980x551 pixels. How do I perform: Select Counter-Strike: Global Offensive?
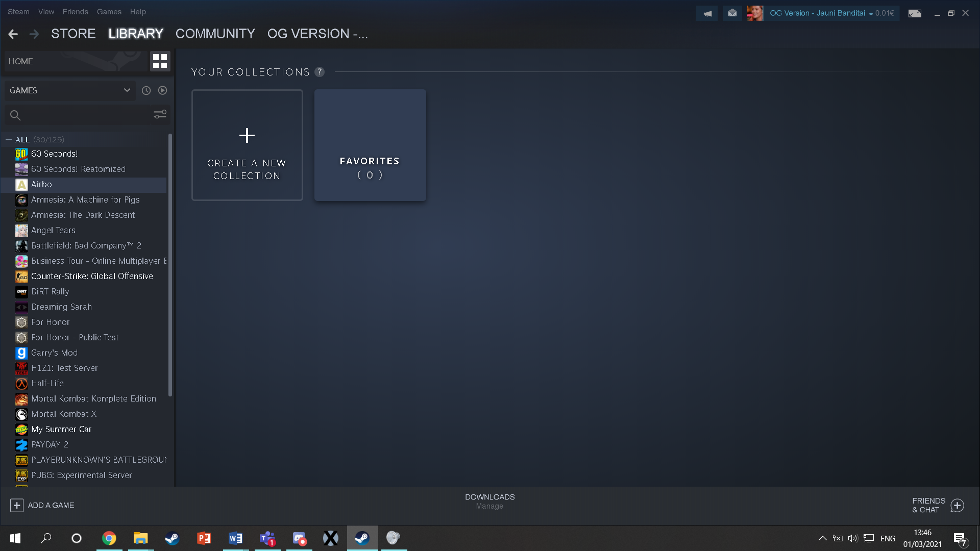point(84,277)
